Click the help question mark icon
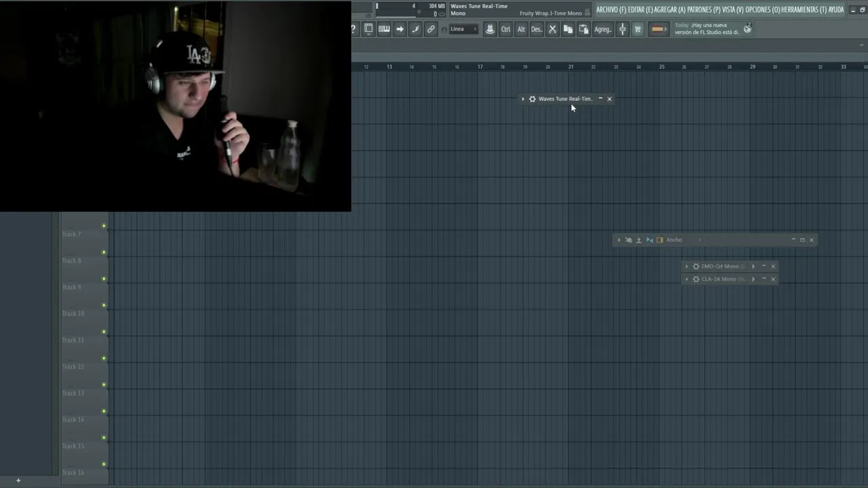The width and height of the screenshot is (868, 488). pos(353,29)
